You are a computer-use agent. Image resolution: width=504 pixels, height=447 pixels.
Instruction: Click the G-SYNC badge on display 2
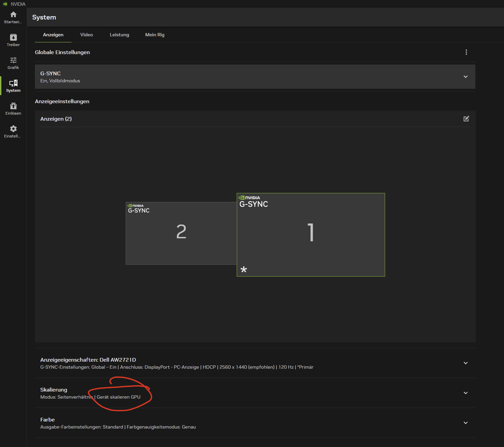click(x=138, y=208)
